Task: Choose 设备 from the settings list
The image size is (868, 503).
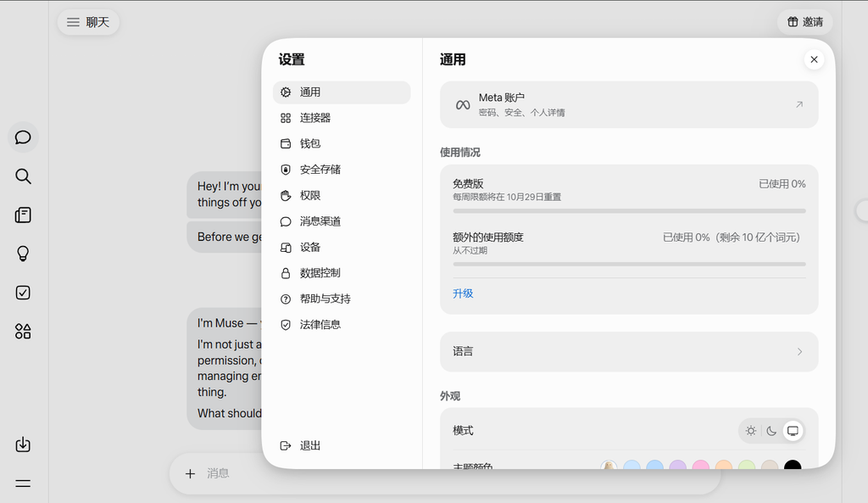Action: (x=342, y=247)
